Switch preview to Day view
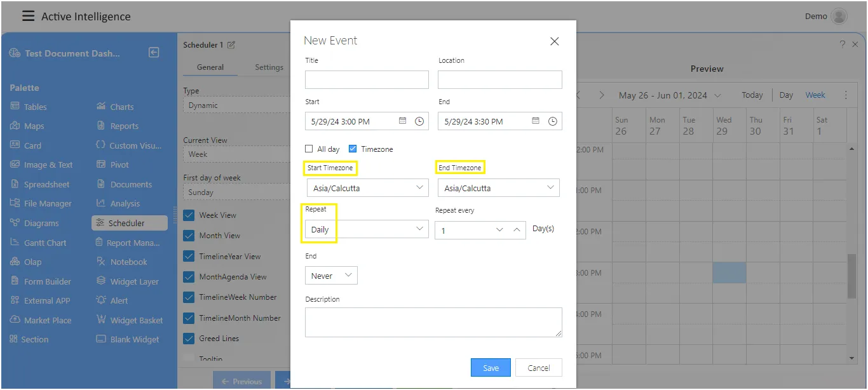 pos(786,95)
